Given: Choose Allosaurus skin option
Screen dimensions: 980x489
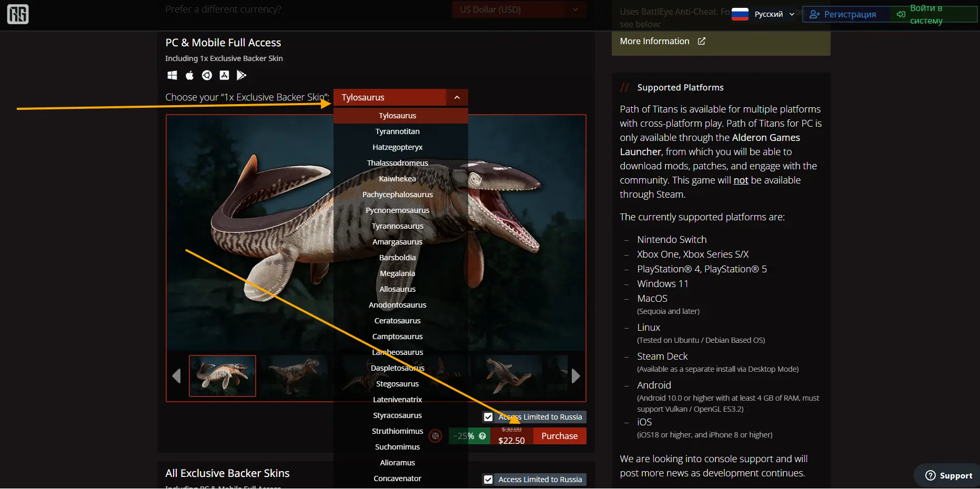Looking at the screenshot, I should coord(401,289).
